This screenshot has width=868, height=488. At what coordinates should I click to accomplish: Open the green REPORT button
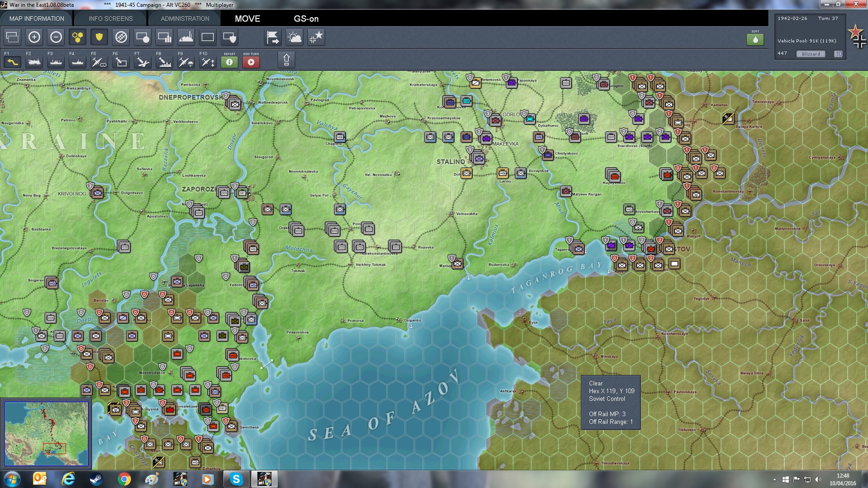pyautogui.click(x=229, y=62)
